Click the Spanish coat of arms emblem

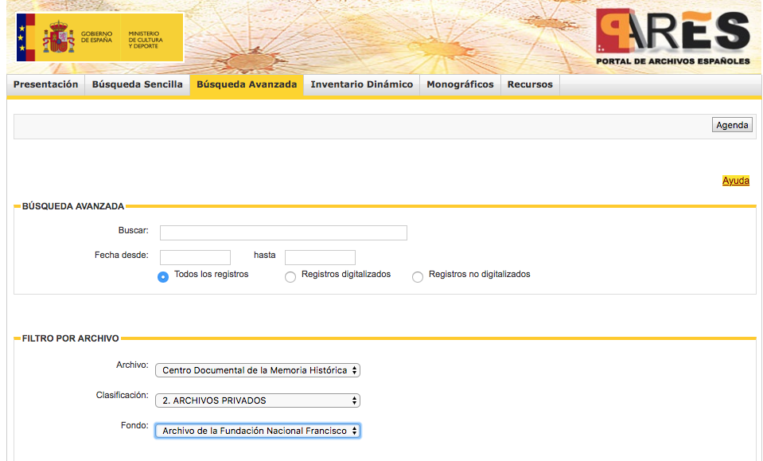tap(59, 40)
